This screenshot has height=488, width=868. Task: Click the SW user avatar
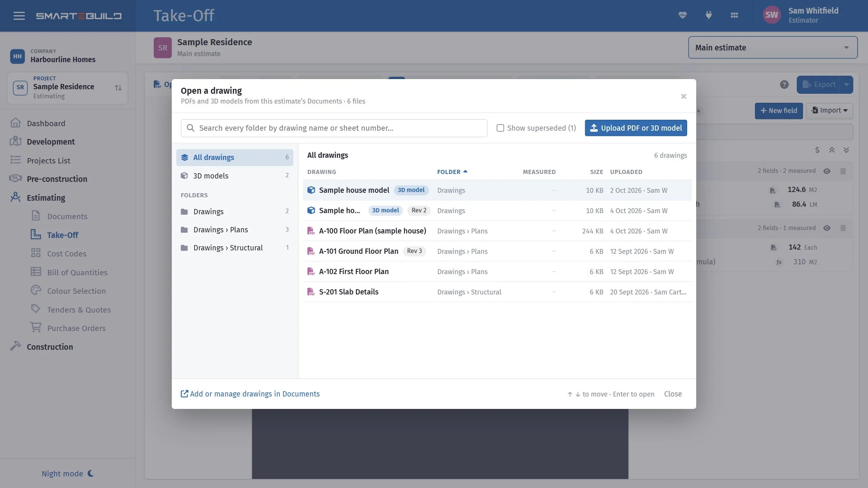click(x=771, y=15)
